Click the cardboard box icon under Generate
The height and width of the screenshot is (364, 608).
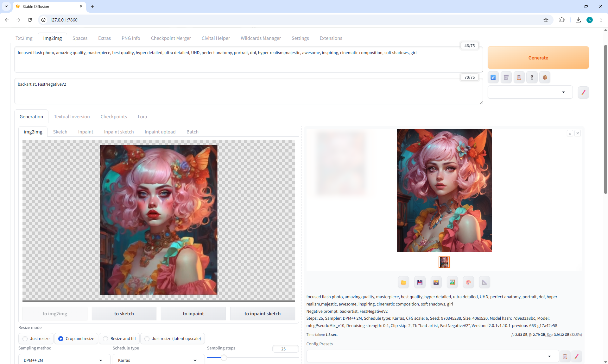pos(545,77)
